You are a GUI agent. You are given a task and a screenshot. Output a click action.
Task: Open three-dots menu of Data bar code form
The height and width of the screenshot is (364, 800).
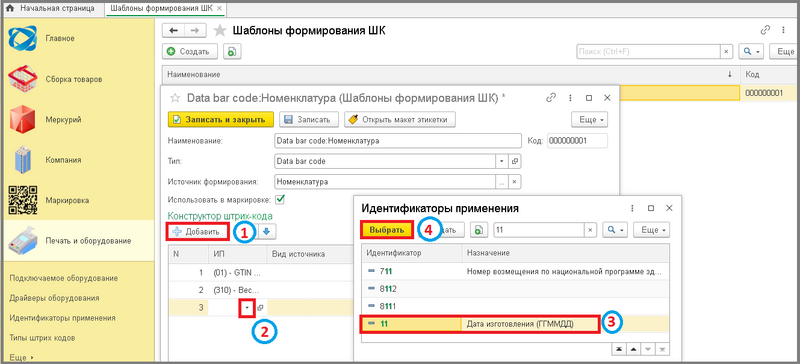click(x=569, y=98)
